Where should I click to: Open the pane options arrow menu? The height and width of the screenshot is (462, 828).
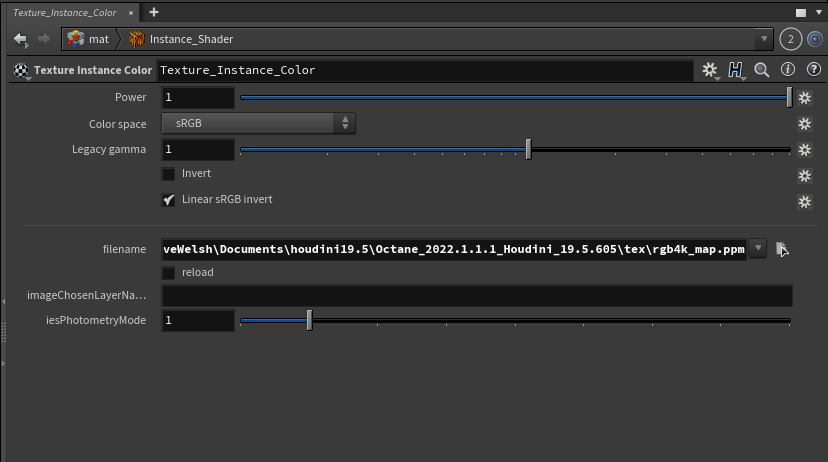pos(819,13)
